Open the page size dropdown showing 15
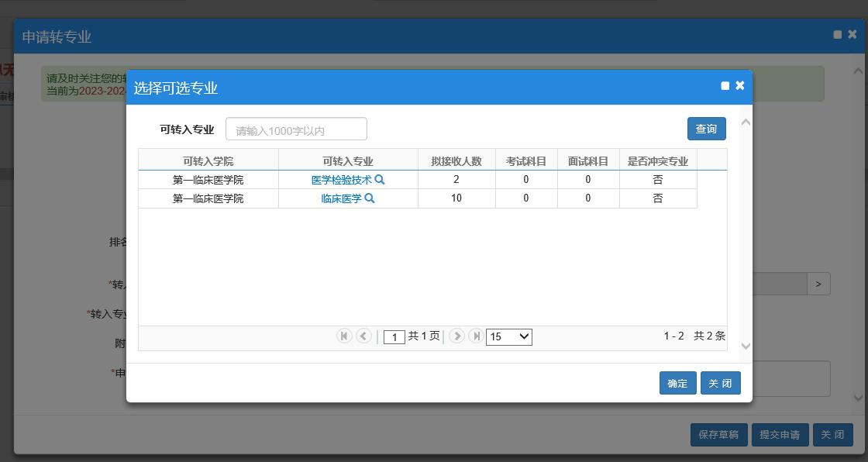Image resolution: width=868 pixels, height=462 pixels. (508, 336)
